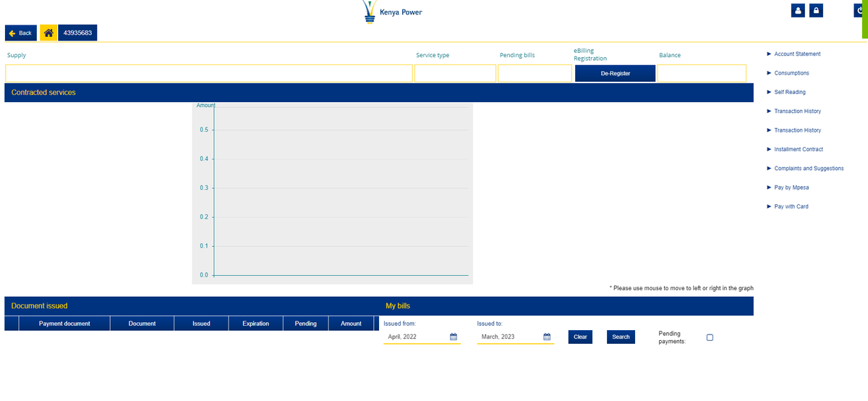Open the user profile icon
Screen dimensions: 868x401
(799, 11)
